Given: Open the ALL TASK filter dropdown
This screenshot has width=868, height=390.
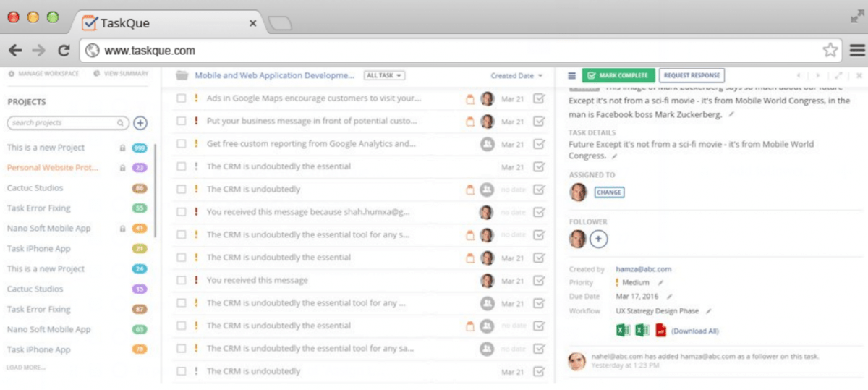Looking at the screenshot, I should coord(384,75).
